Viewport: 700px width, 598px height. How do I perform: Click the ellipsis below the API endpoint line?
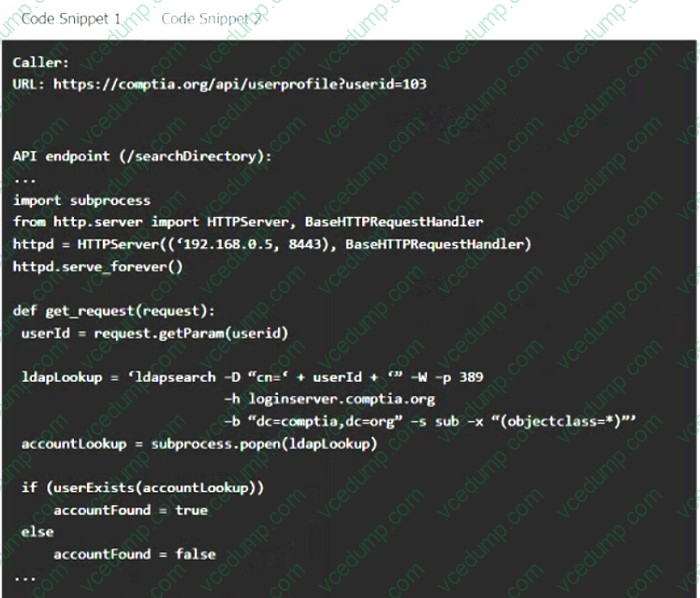(x=25, y=181)
